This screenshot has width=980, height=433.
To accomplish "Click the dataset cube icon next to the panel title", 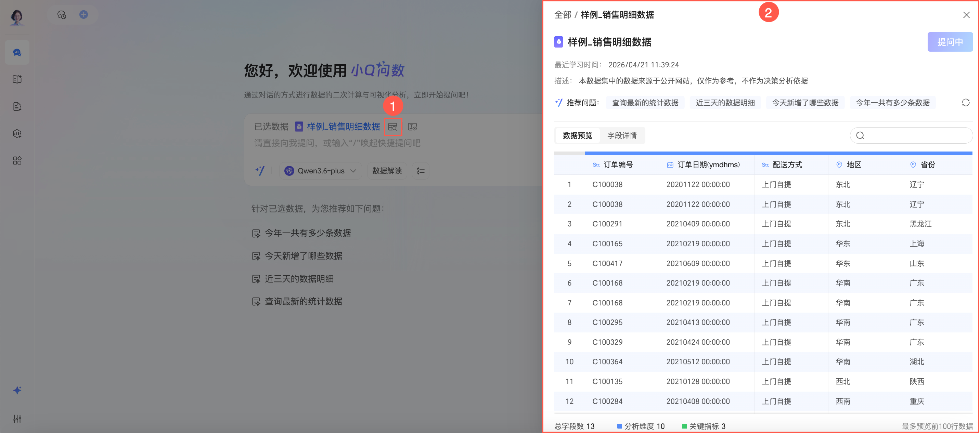I will coord(558,42).
